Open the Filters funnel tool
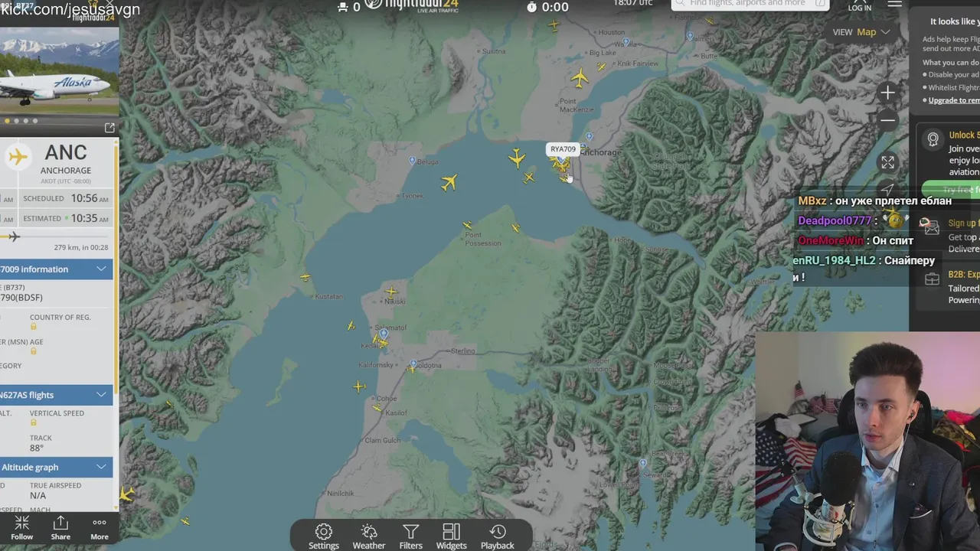Image resolution: width=980 pixels, height=551 pixels. tap(411, 536)
